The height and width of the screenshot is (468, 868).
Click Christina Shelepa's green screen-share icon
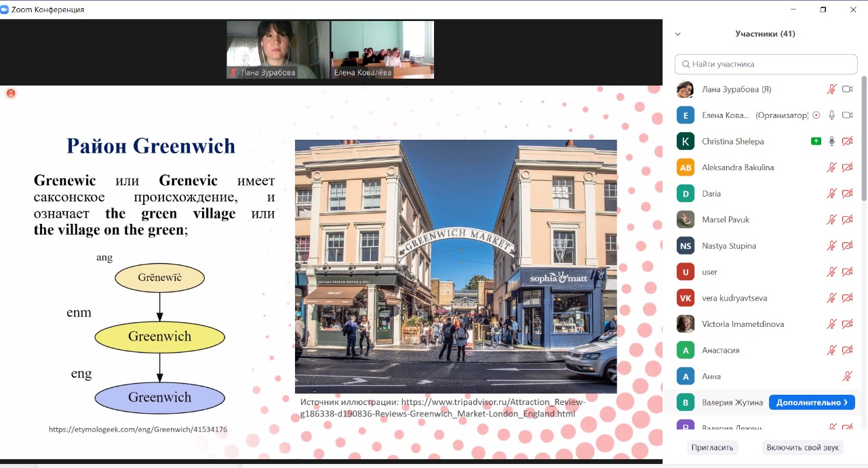pos(816,141)
